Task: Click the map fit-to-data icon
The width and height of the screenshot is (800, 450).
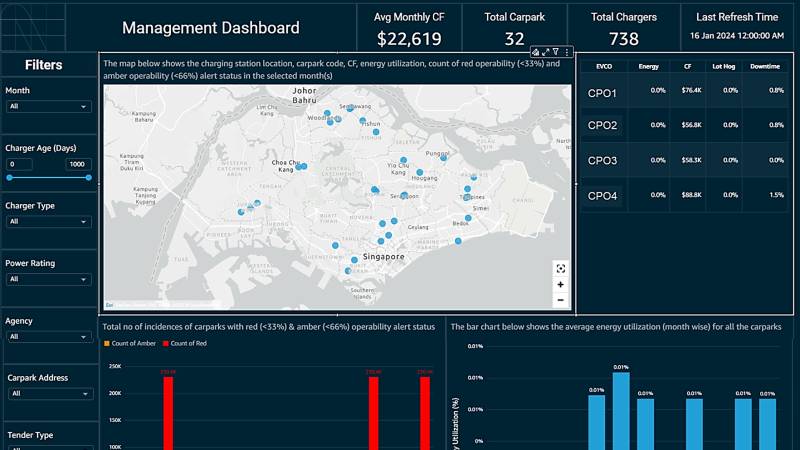Action: point(560,268)
